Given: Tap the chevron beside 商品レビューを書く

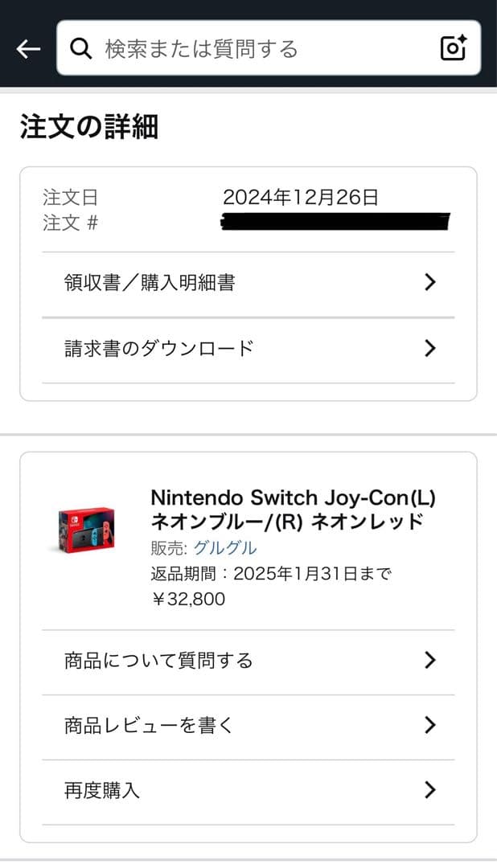Looking at the screenshot, I should [x=430, y=725].
